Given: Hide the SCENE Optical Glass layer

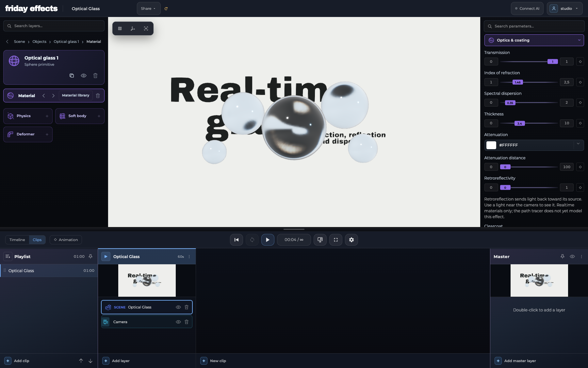Looking at the screenshot, I should click(178, 307).
